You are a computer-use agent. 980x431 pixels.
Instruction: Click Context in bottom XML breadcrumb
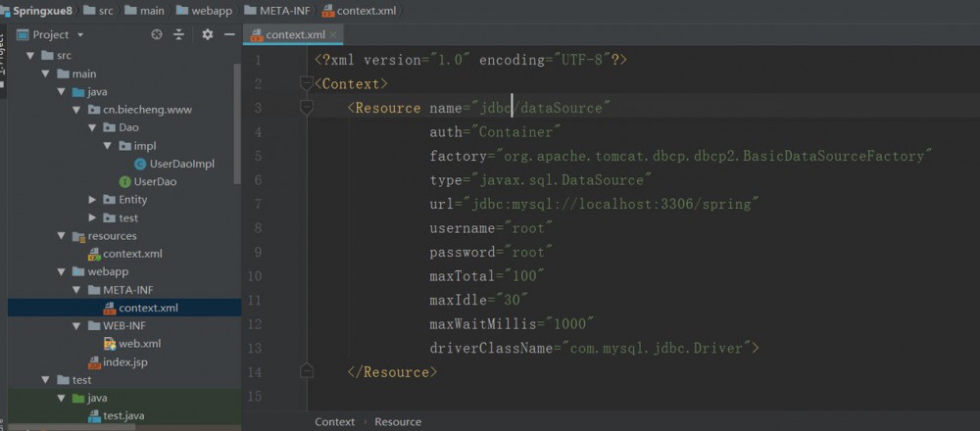point(334,422)
